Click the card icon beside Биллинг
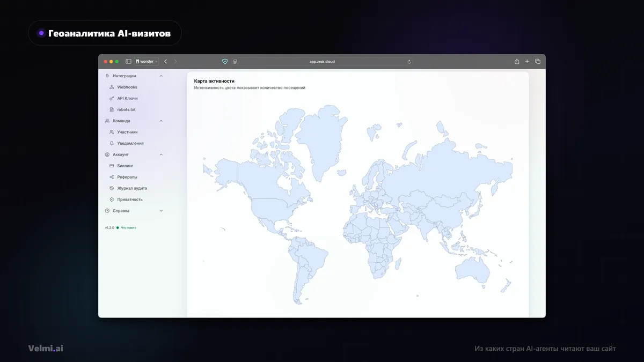Image resolution: width=644 pixels, height=362 pixels. [112, 166]
